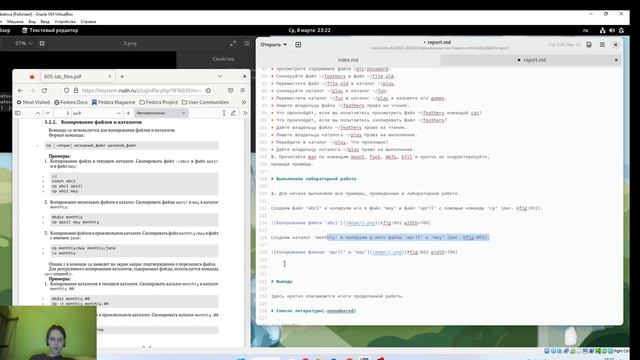Image resolution: width=640 pixels, height=360 pixels.
Task: Bookmark this page with the star icon
Action: click(208, 90)
